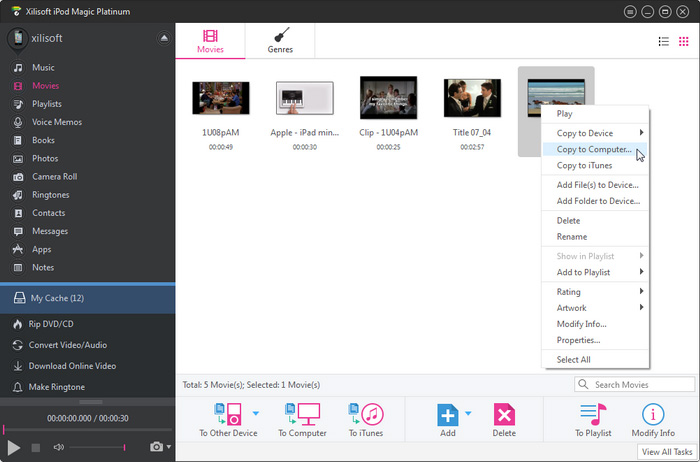Click the Delete toolbar icon
Image resolution: width=700 pixels, height=462 pixels.
point(504,414)
